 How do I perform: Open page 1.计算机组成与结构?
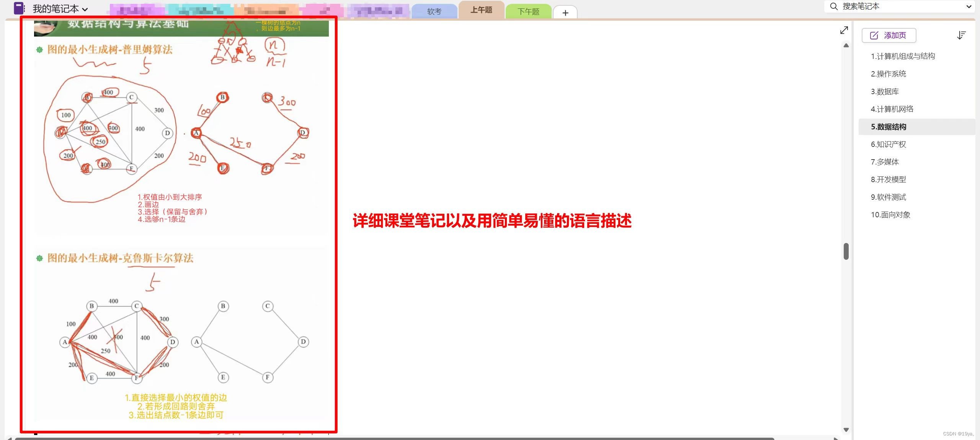pyautogui.click(x=903, y=56)
